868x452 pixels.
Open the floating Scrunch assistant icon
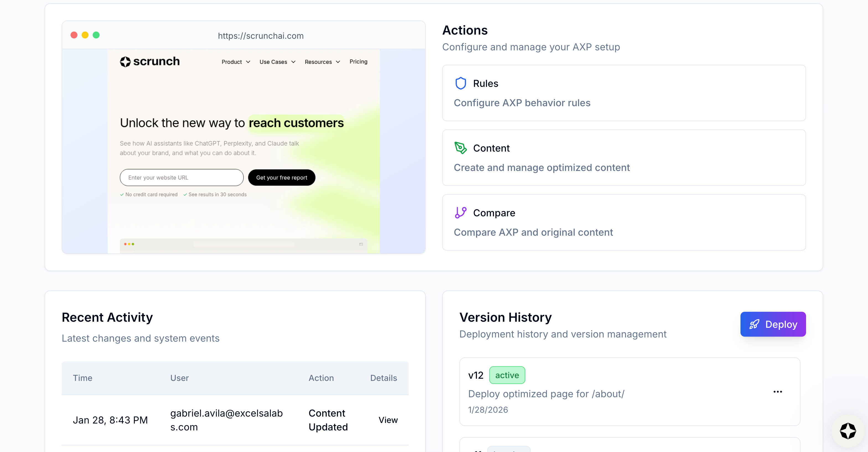[848, 431]
